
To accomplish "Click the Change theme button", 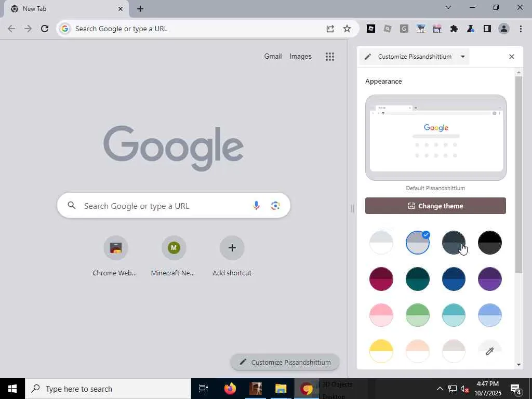I will pyautogui.click(x=435, y=206).
